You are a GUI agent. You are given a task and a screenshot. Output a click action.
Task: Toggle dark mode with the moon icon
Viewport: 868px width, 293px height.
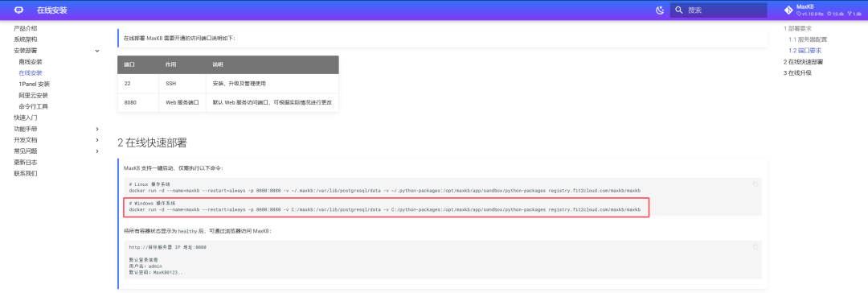click(659, 10)
